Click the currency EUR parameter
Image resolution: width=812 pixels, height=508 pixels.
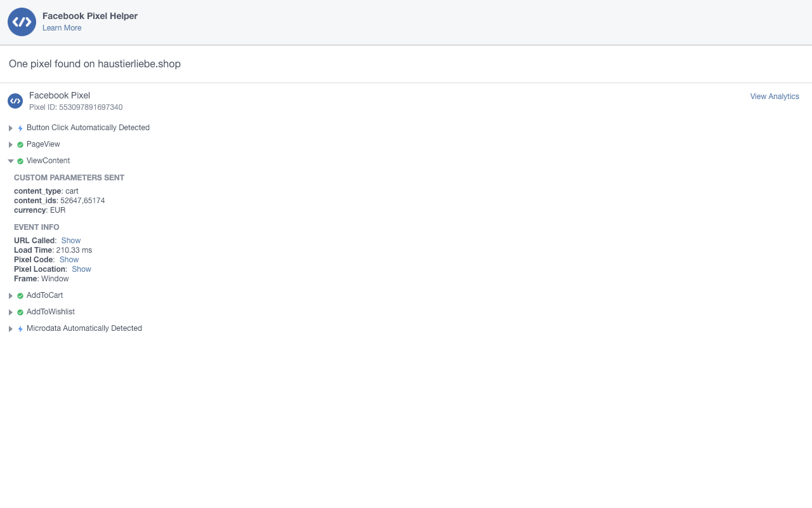tap(40, 210)
